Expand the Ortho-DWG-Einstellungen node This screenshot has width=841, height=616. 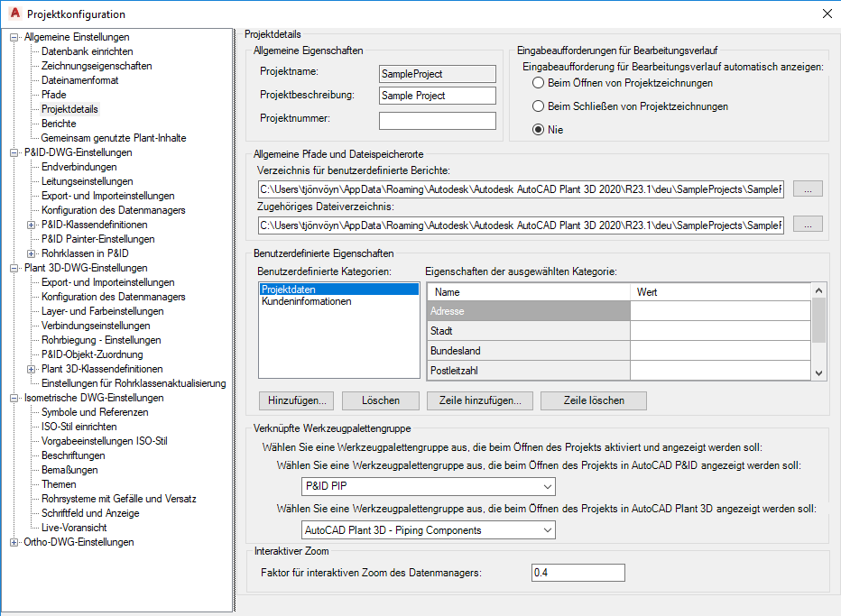tap(14, 542)
